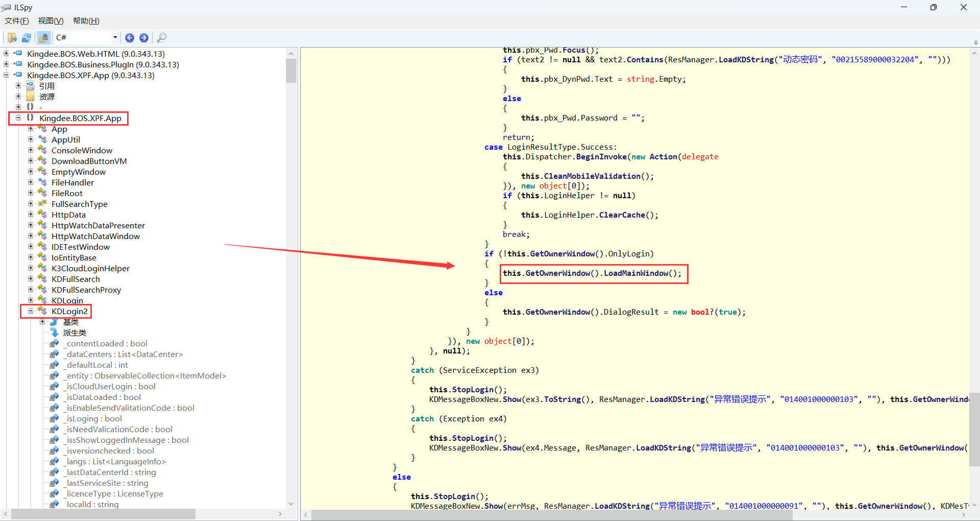
Task: Expand the 资源 resources folder
Action: click(18, 96)
